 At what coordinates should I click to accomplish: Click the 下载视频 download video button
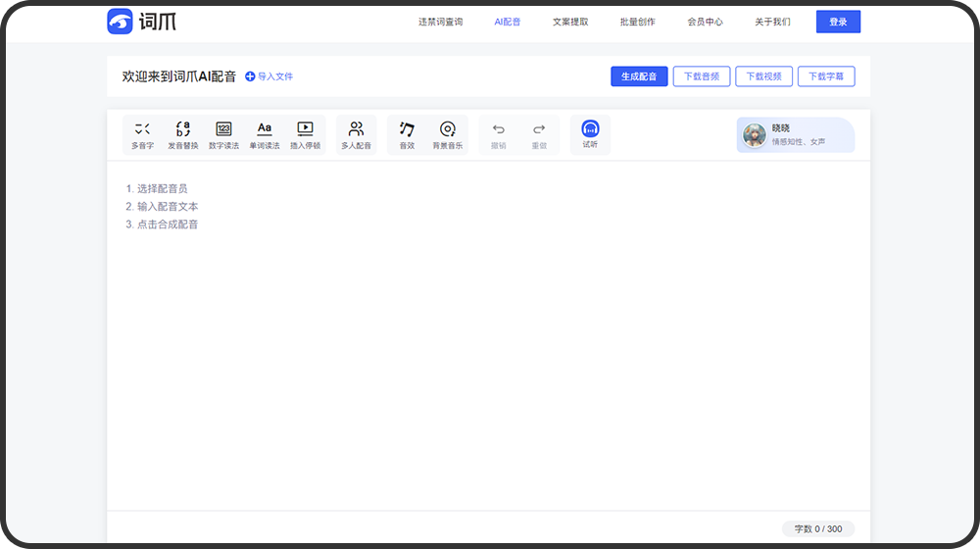click(763, 76)
